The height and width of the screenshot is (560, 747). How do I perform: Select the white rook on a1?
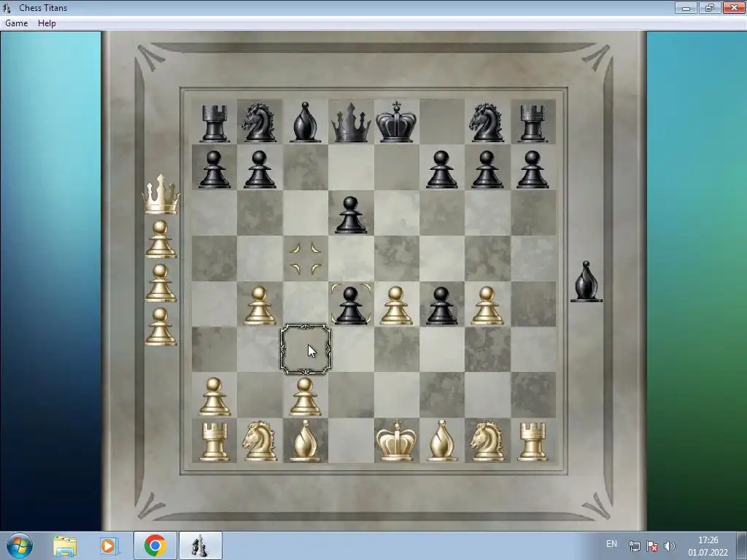[214, 443]
